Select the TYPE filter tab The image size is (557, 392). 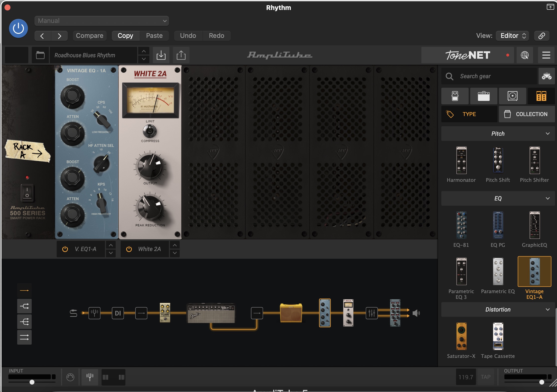[x=469, y=114]
